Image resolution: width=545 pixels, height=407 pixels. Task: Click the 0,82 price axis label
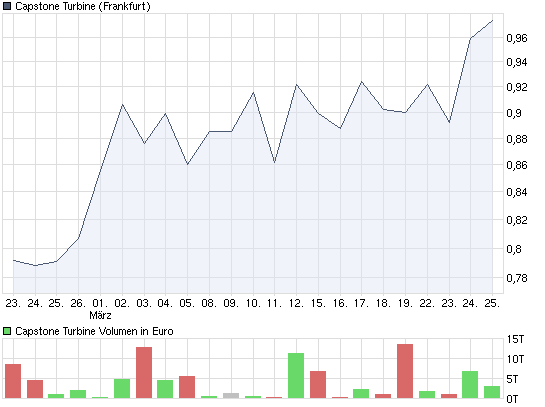517,220
